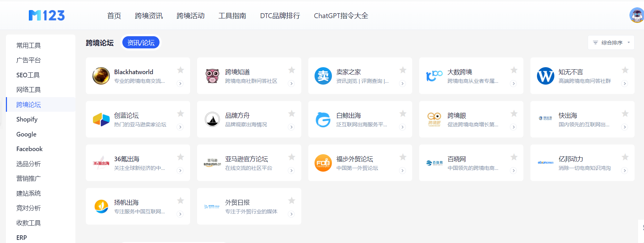The image size is (644, 243).
Task: Favorite 亚马逊官方论坛 with its star
Action: point(292,157)
